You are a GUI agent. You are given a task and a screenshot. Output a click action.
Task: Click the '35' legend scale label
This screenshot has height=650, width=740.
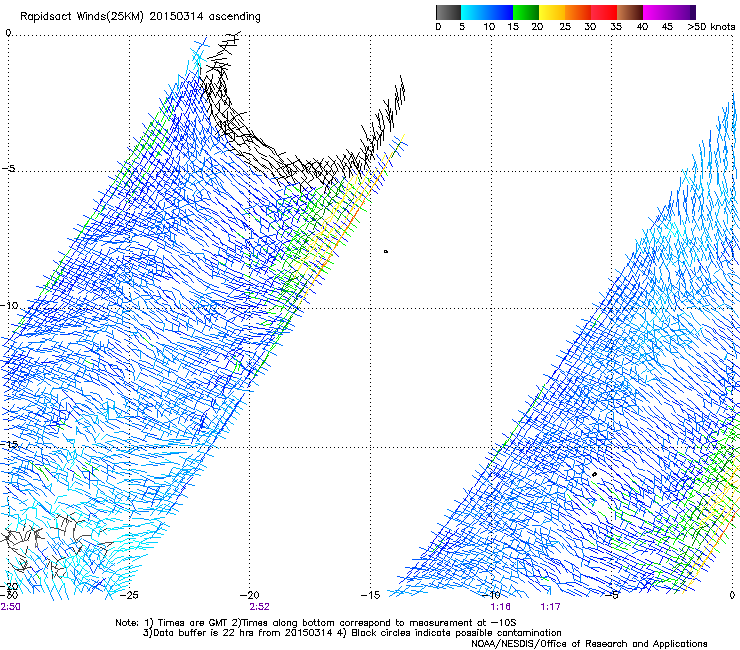(616, 27)
